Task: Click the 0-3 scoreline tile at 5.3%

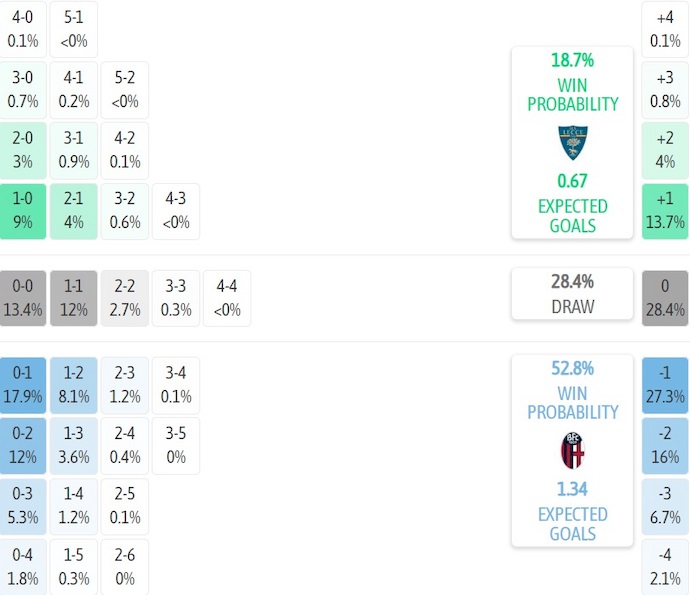Action: 23,506
